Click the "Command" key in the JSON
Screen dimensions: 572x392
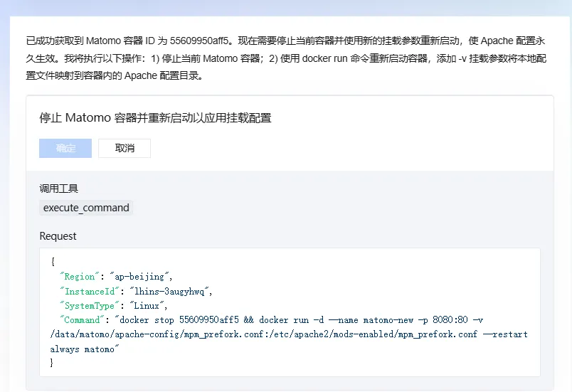click(x=82, y=320)
